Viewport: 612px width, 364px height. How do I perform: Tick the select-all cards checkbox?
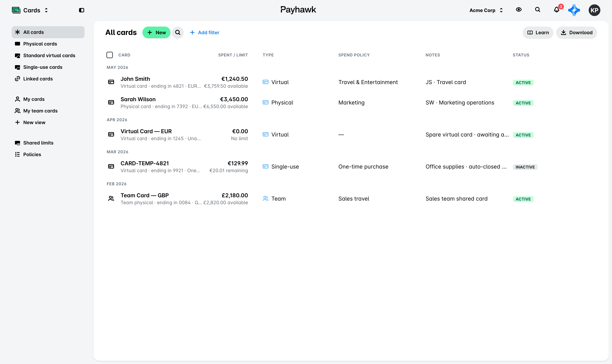(x=109, y=55)
